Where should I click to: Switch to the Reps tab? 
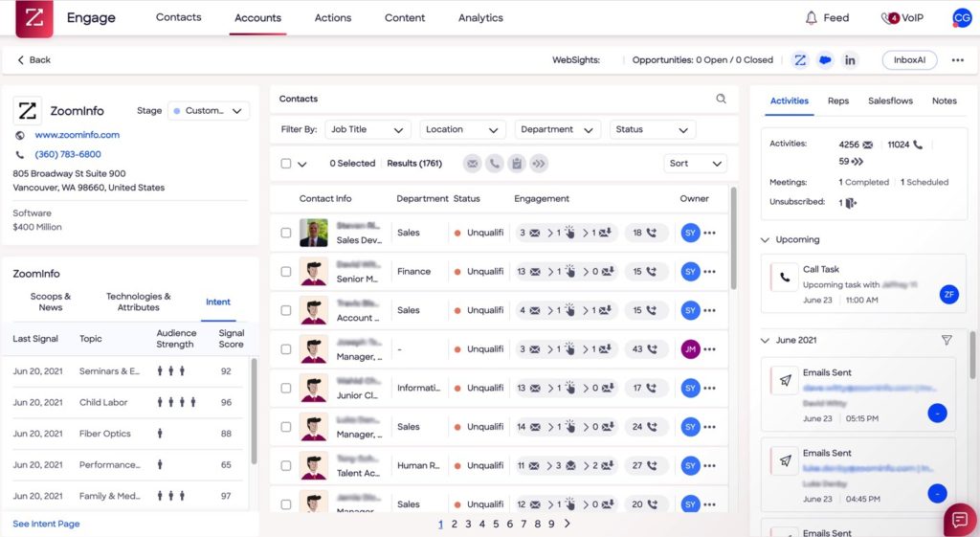pyautogui.click(x=838, y=101)
